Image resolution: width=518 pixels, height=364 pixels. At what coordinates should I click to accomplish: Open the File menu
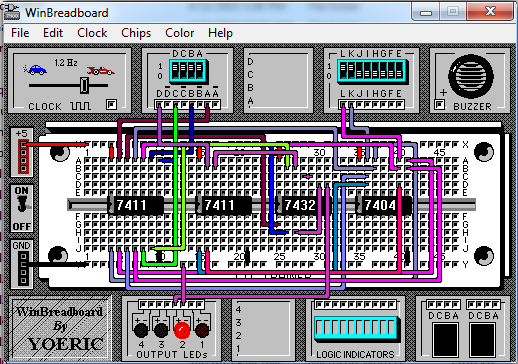[x=20, y=33]
